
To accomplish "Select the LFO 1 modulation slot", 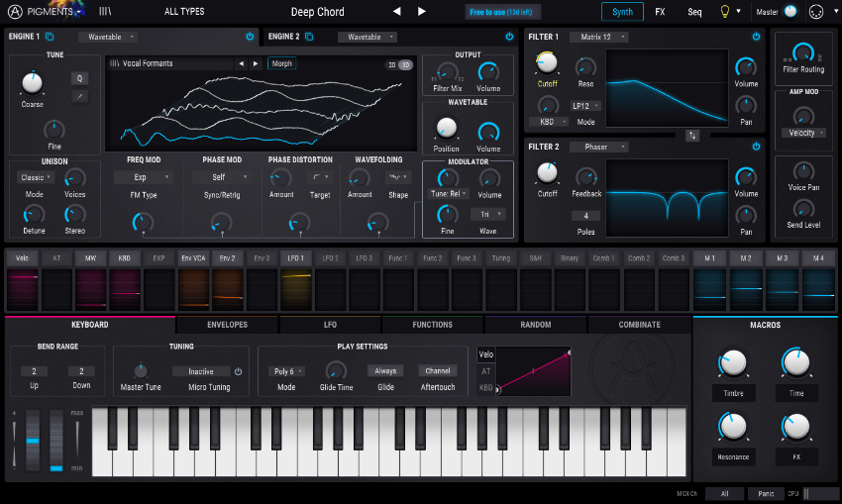I will coord(296,258).
